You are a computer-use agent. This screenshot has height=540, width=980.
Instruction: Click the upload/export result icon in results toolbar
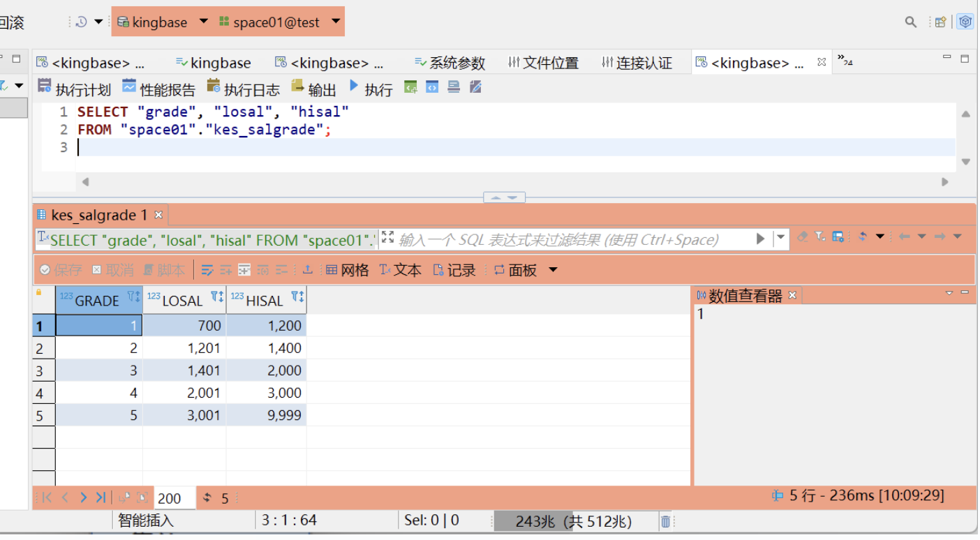click(x=307, y=270)
